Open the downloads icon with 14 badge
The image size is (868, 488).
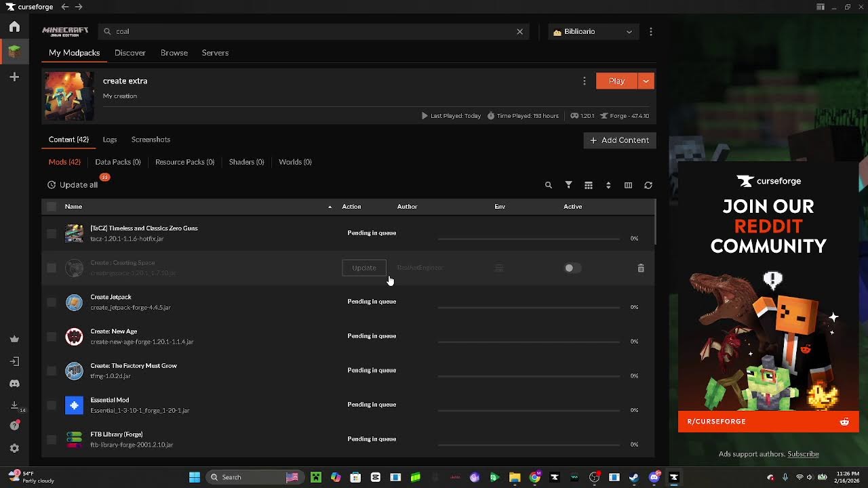pos(15,405)
